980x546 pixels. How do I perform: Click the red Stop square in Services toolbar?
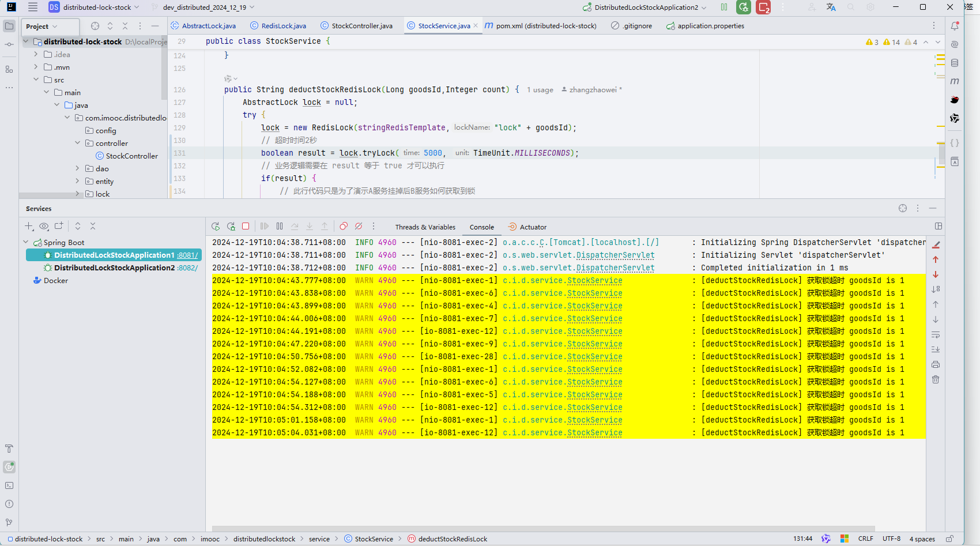pos(246,226)
